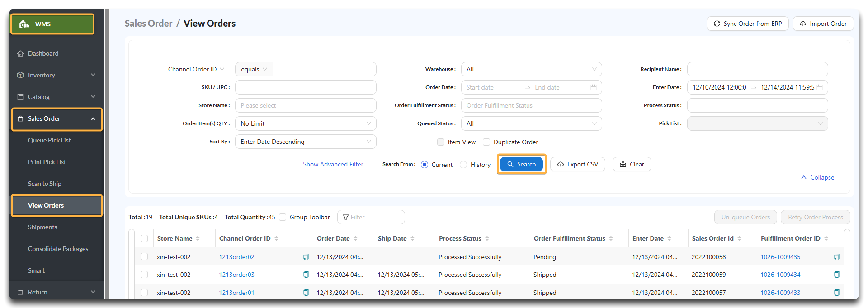Image resolution: width=868 pixels, height=308 pixels.
Task: Click the table Filter input box
Action: tap(371, 217)
